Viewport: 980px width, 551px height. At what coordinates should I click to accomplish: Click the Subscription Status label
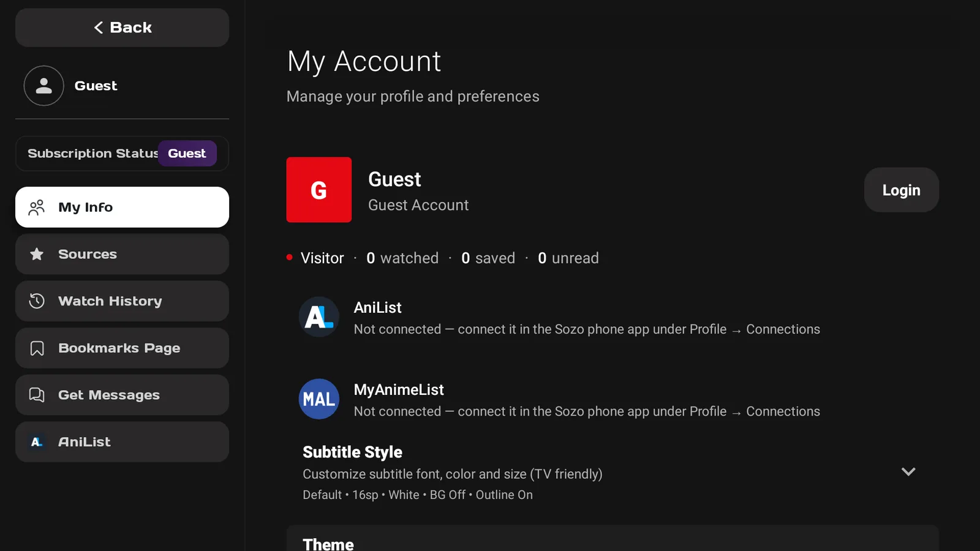[x=92, y=154]
